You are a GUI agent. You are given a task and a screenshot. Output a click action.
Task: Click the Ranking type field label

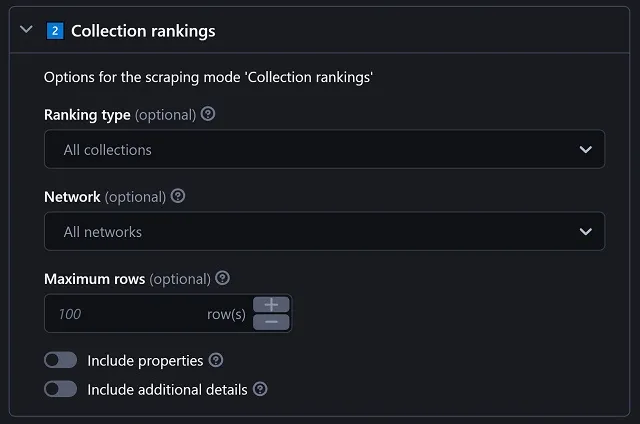pyautogui.click(x=87, y=115)
